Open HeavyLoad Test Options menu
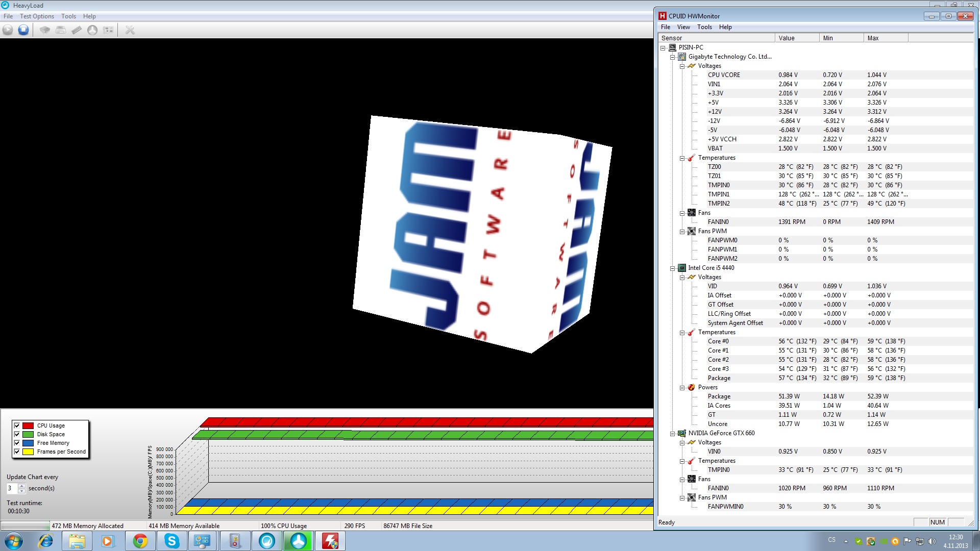 pyautogui.click(x=37, y=16)
